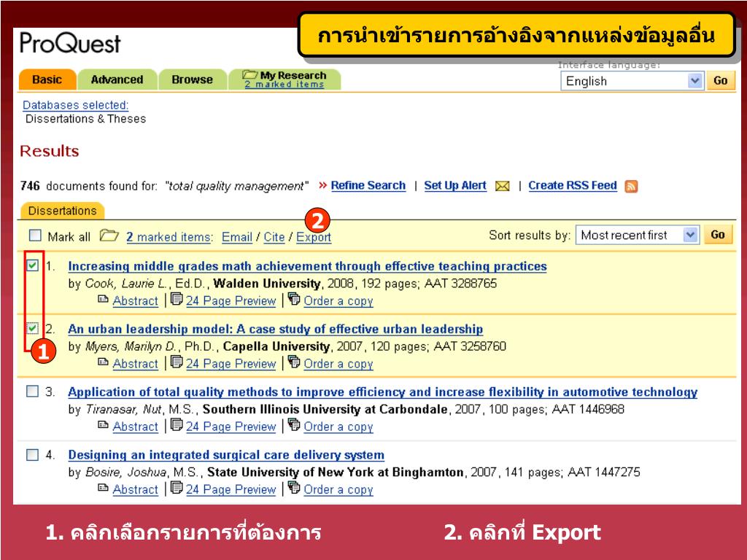
Task: Open 24 Page Preview link for result 2
Action: [231, 364]
